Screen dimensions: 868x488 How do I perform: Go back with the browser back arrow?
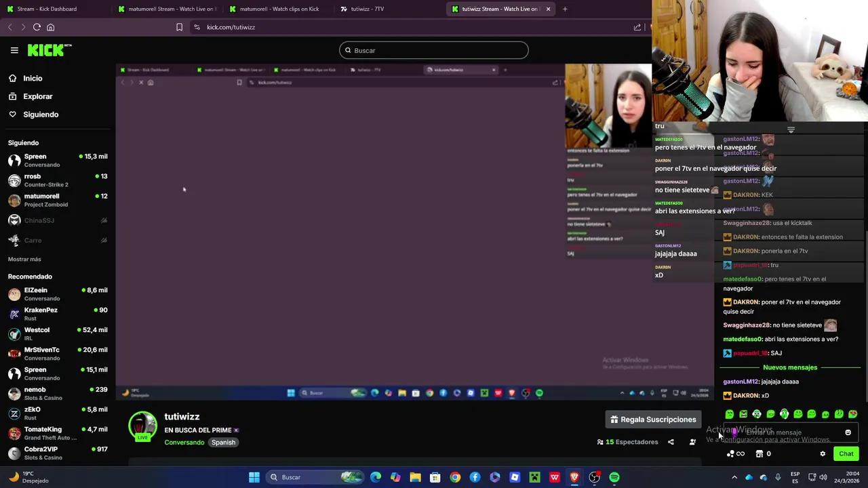point(9,27)
